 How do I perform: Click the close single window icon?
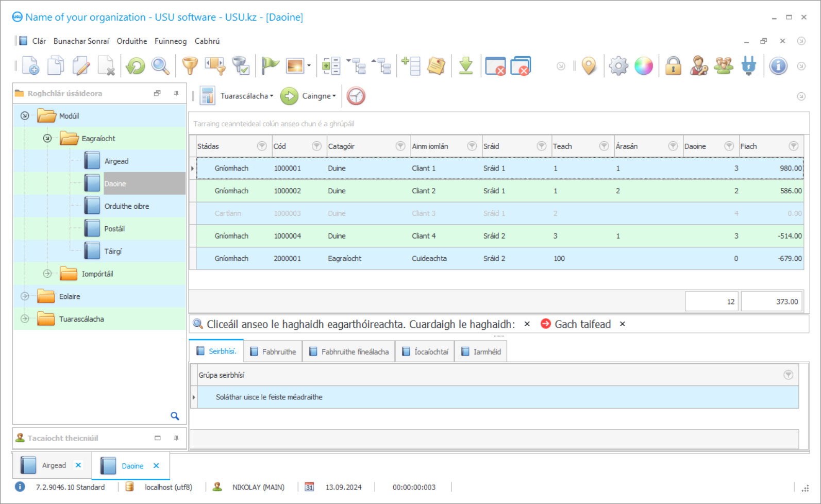(495, 66)
